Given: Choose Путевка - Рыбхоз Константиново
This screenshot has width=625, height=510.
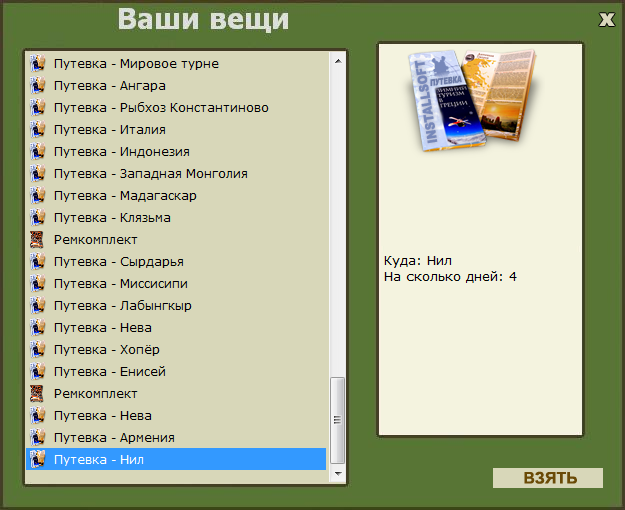Looking at the screenshot, I should click(176, 108).
